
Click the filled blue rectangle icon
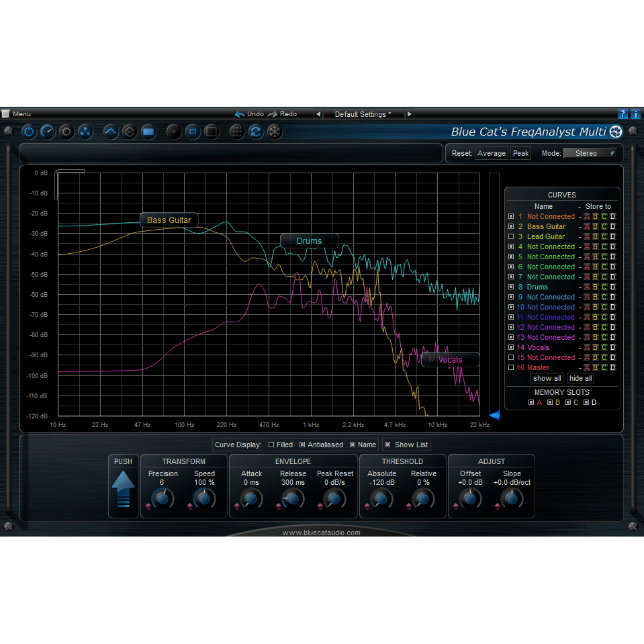tap(148, 132)
